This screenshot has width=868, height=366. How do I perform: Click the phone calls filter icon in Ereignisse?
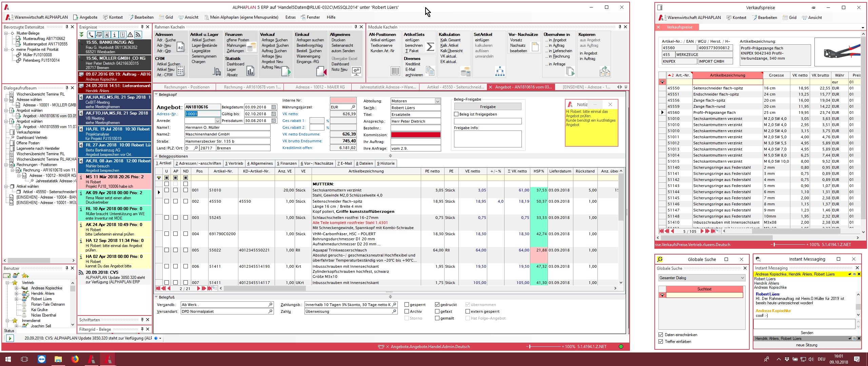coord(91,35)
